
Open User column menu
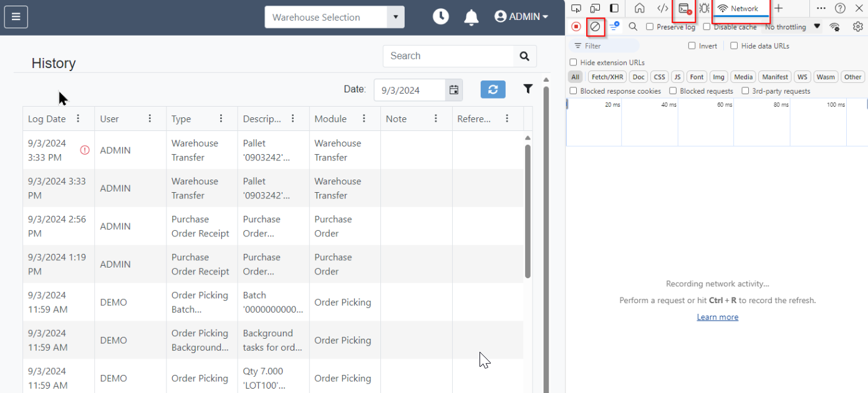pos(150,119)
